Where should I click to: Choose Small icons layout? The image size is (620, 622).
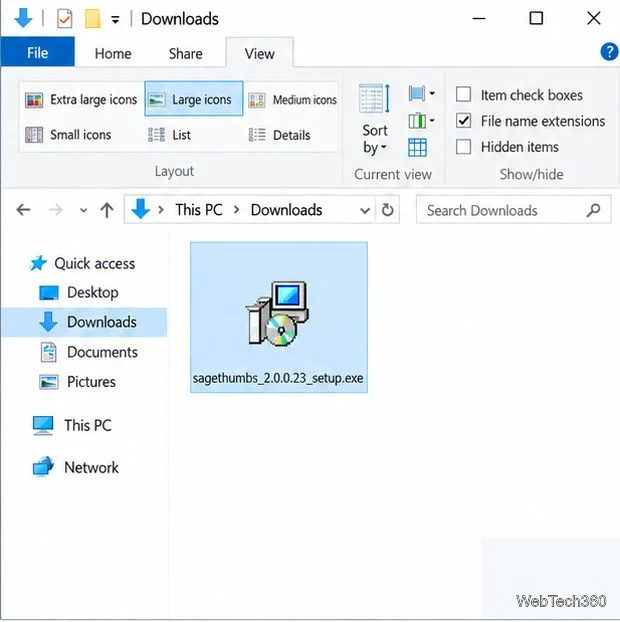[x=68, y=135]
